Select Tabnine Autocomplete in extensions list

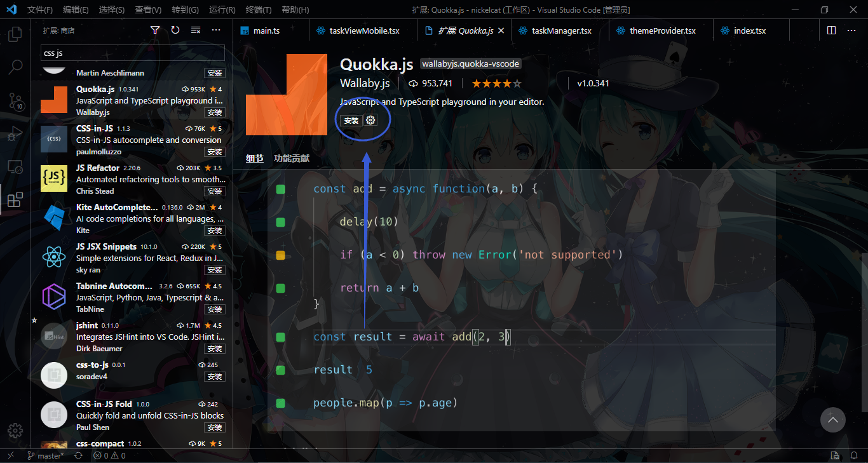(x=132, y=297)
